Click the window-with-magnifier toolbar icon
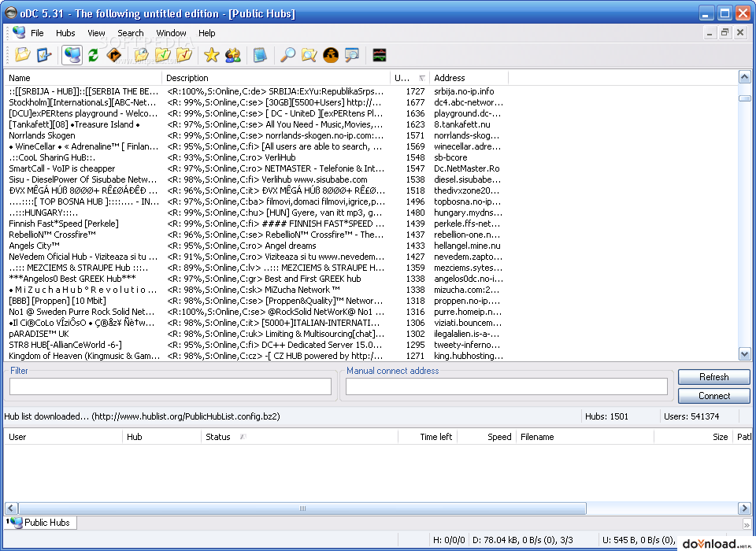 click(x=351, y=55)
